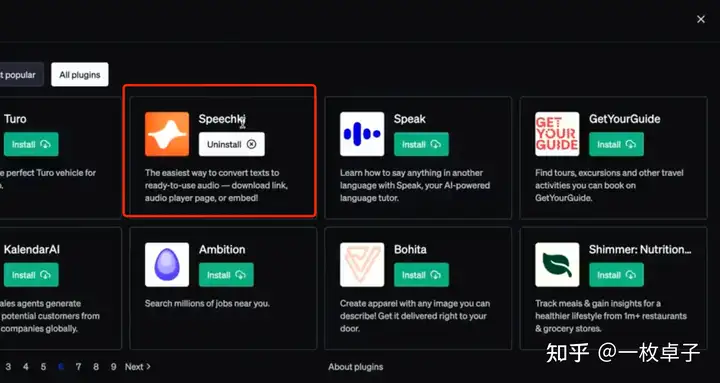Click the Turo plugin title
Viewport: 720px width, 383px height.
point(15,119)
